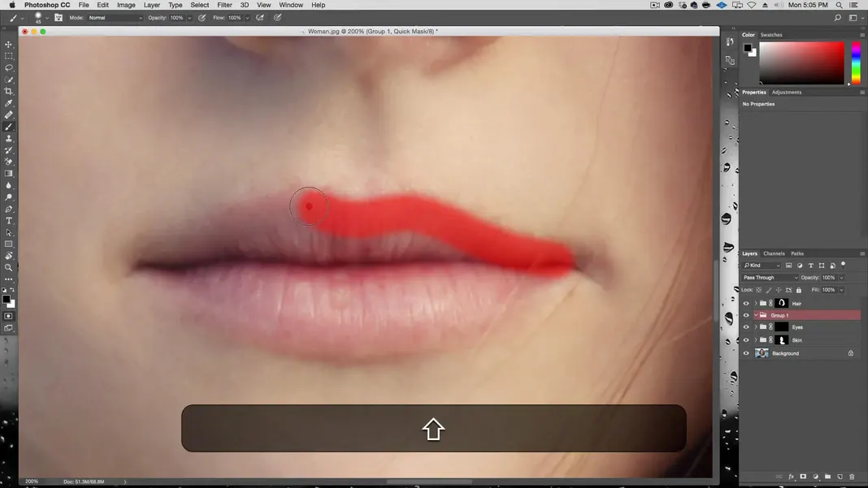Collapse the Group 1 layer group
This screenshot has width=868, height=488.
(756, 315)
